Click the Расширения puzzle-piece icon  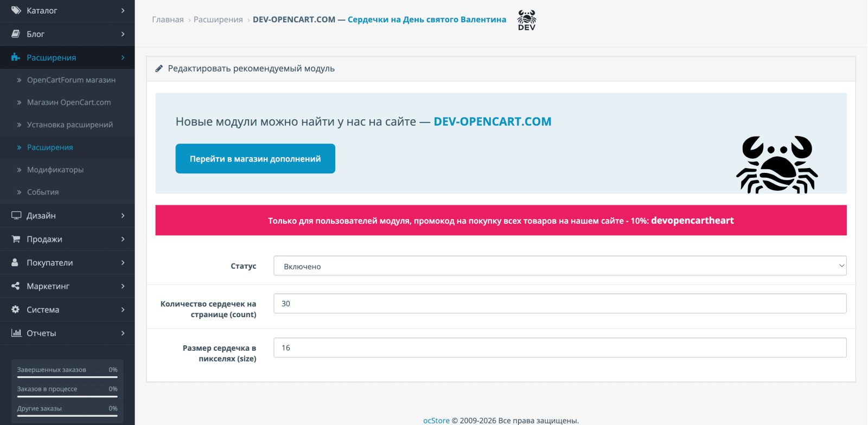pos(16,57)
